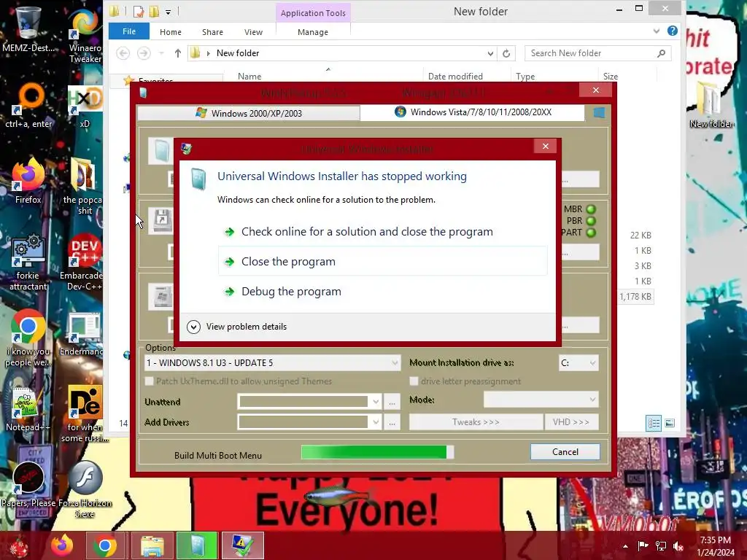Switch to Universal Windows Installer taskbar button
Image resolution: width=747 pixels, height=560 pixels.
(242, 545)
